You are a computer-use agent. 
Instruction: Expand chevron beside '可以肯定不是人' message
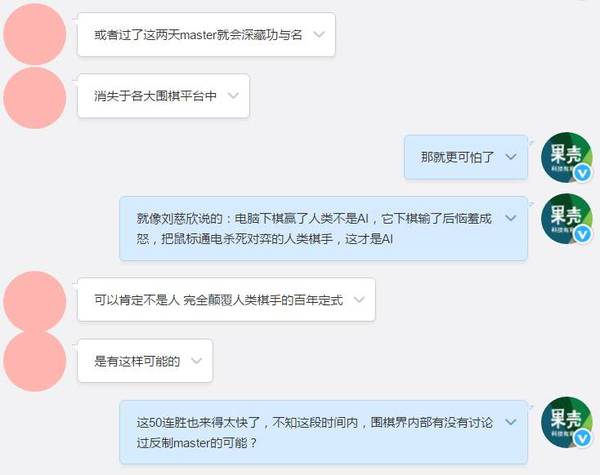click(359, 299)
